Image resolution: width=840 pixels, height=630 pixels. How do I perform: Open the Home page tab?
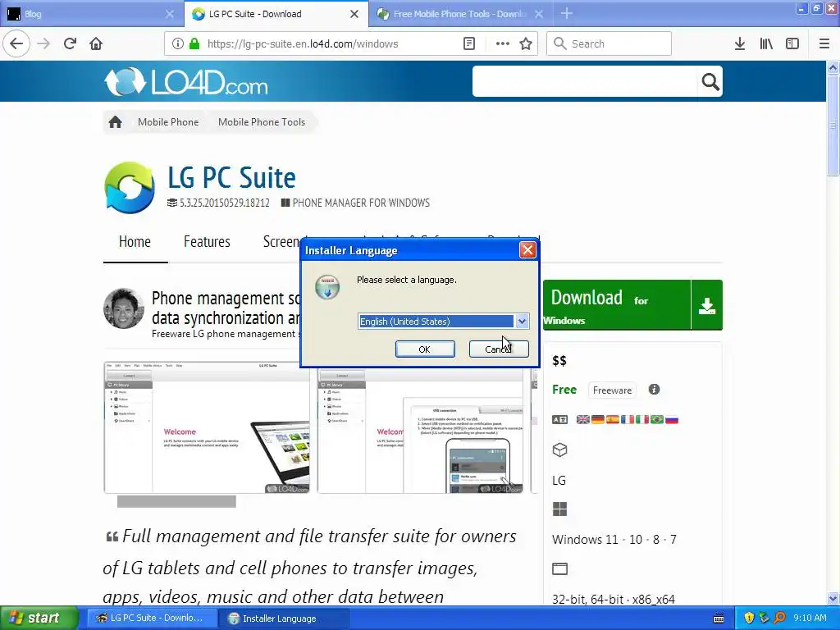(x=135, y=242)
